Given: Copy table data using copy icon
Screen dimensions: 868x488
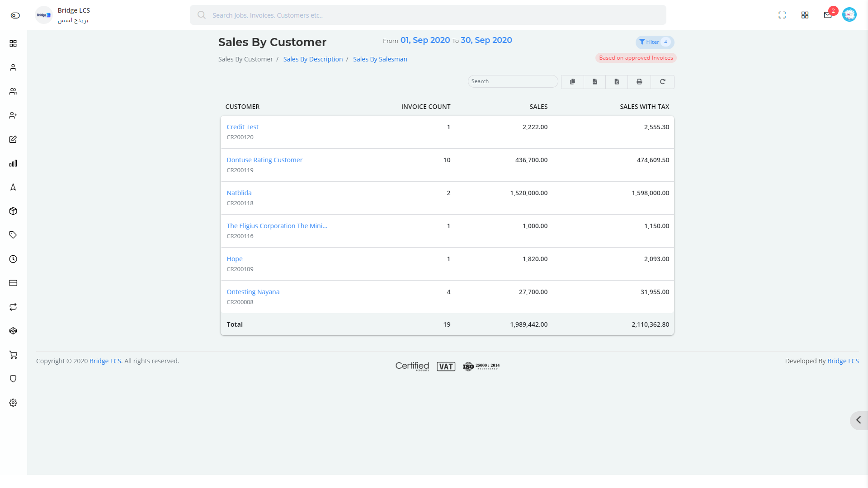Looking at the screenshot, I should tap(572, 82).
